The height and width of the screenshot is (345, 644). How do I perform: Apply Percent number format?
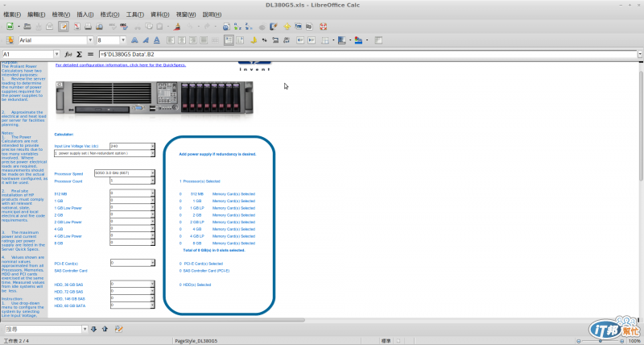[265, 39]
